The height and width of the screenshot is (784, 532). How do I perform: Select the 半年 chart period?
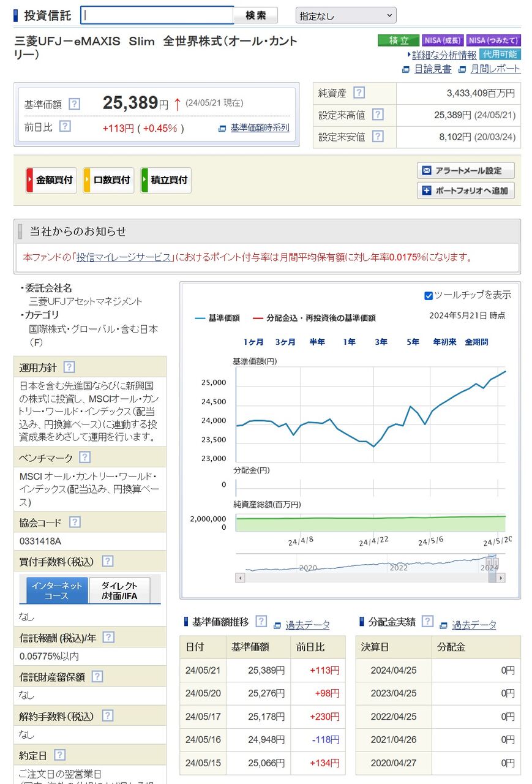click(x=317, y=342)
